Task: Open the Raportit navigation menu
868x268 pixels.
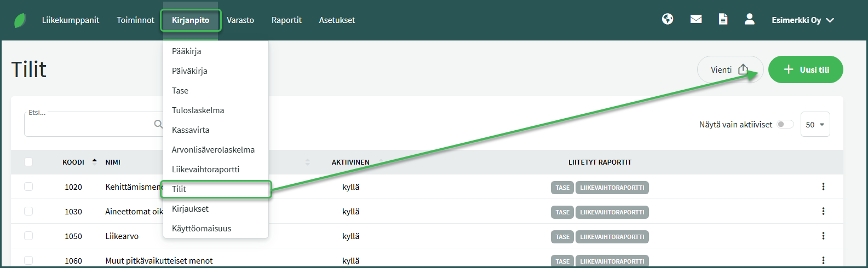Action: click(286, 20)
